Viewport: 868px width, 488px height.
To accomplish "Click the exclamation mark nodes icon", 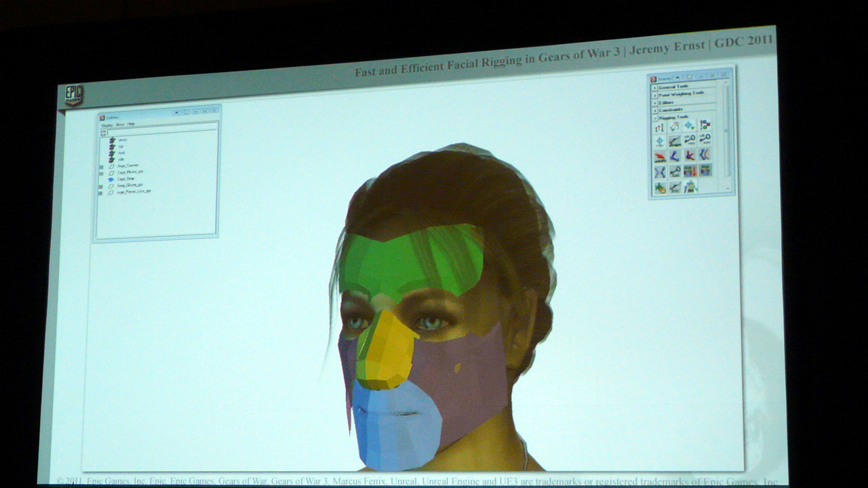I will click(705, 125).
